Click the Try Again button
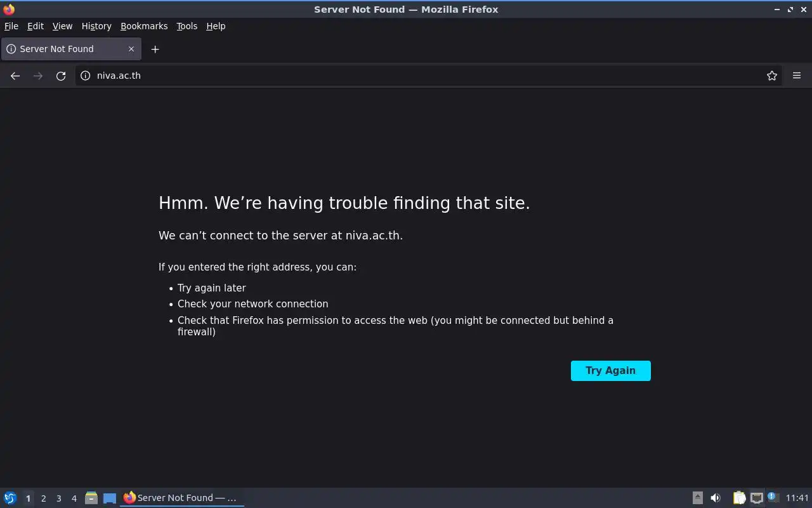 click(611, 371)
